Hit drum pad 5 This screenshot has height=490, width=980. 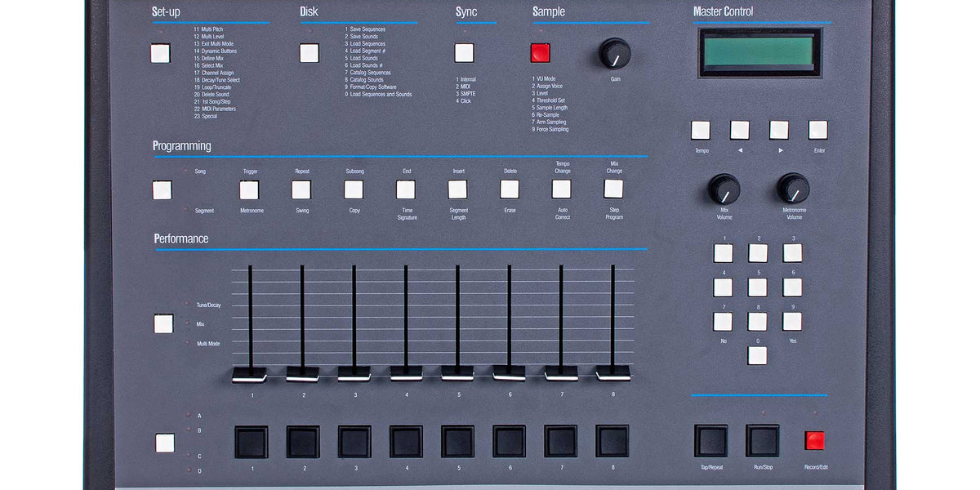(x=457, y=441)
